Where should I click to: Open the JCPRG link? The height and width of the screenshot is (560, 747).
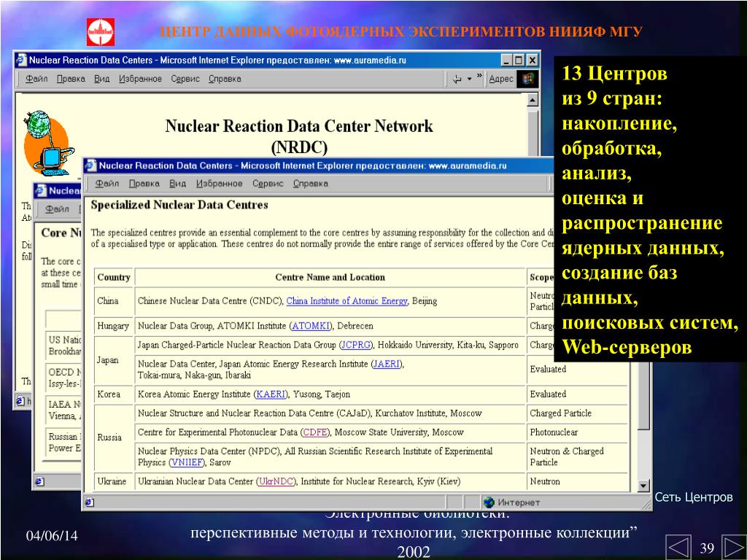pos(356,345)
